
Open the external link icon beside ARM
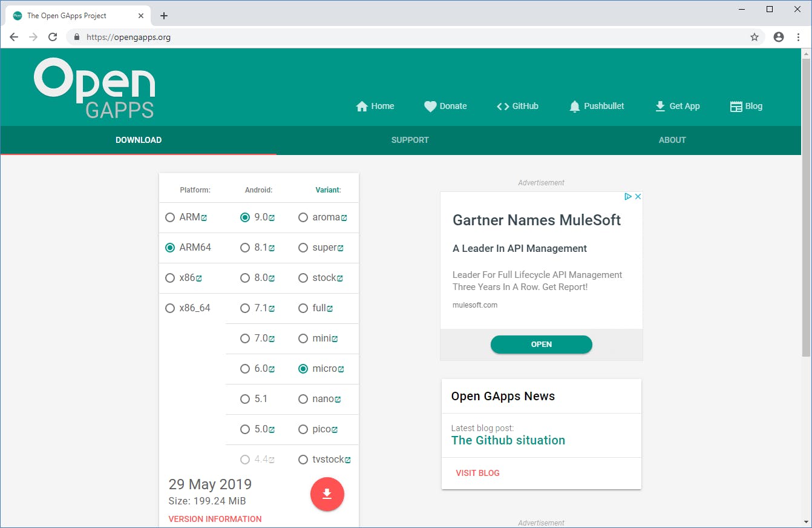204,218
